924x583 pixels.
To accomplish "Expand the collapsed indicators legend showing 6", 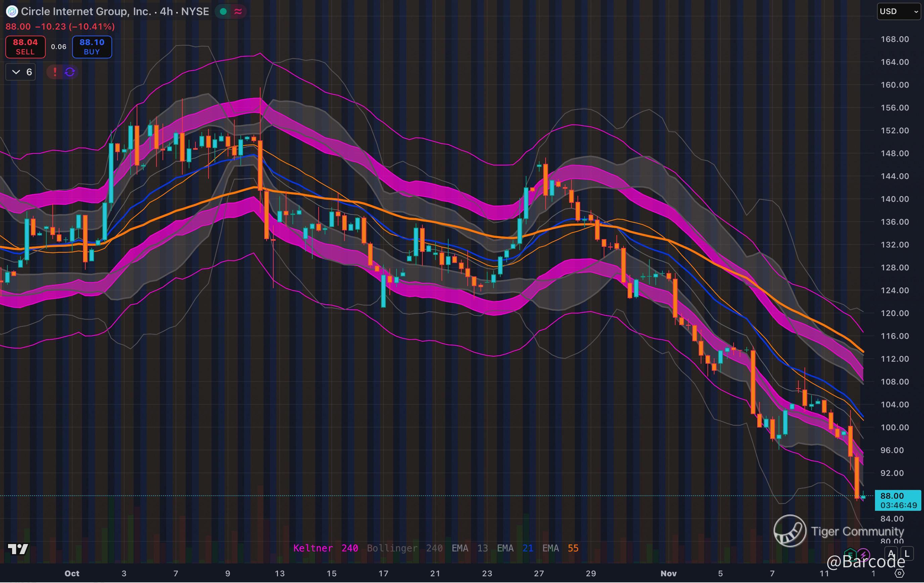I will coord(21,72).
